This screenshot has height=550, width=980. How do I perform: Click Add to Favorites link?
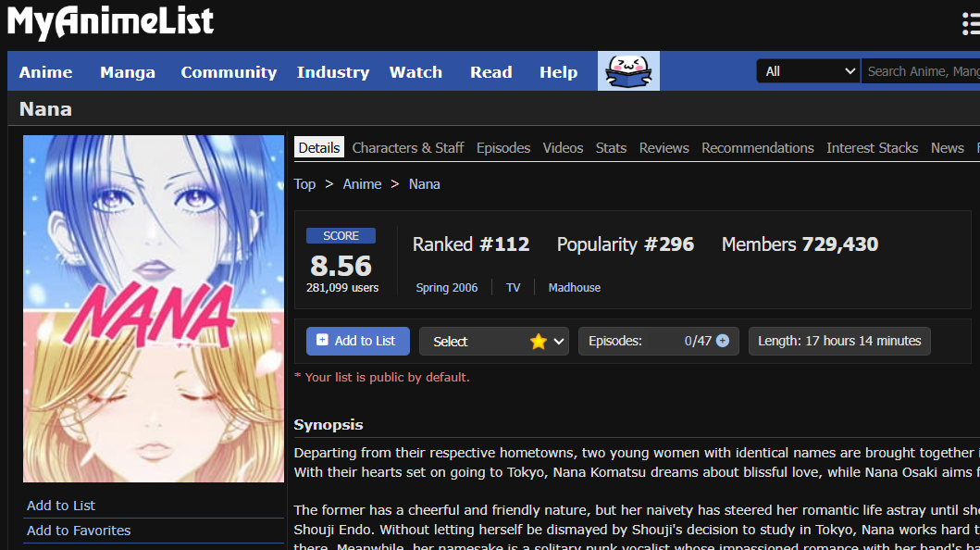coord(79,531)
